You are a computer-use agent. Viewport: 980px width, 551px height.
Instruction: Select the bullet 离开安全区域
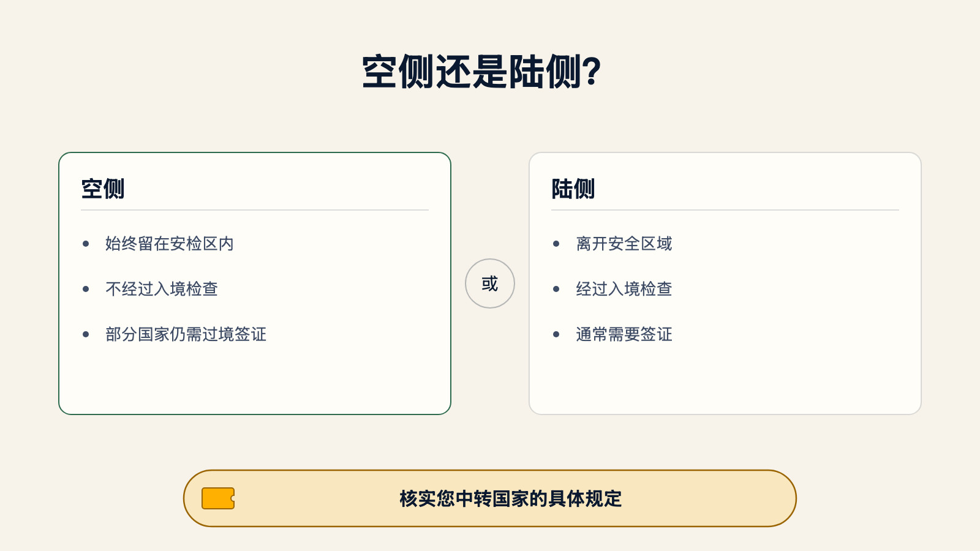click(624, 244)
